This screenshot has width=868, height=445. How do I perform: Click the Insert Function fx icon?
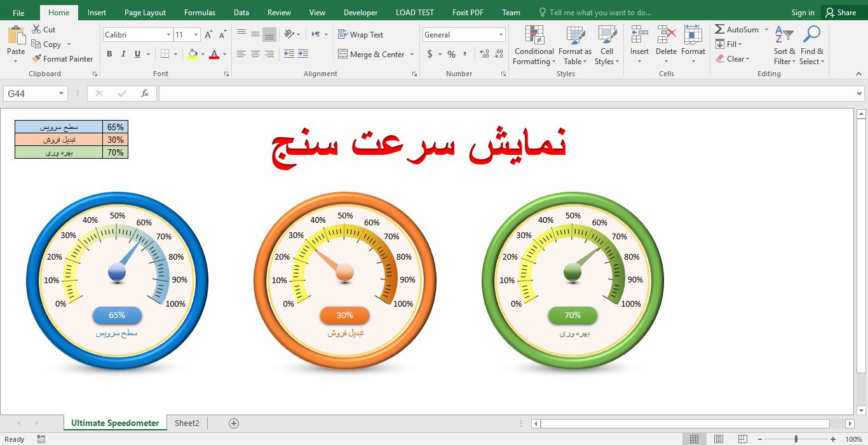[145, 93]
